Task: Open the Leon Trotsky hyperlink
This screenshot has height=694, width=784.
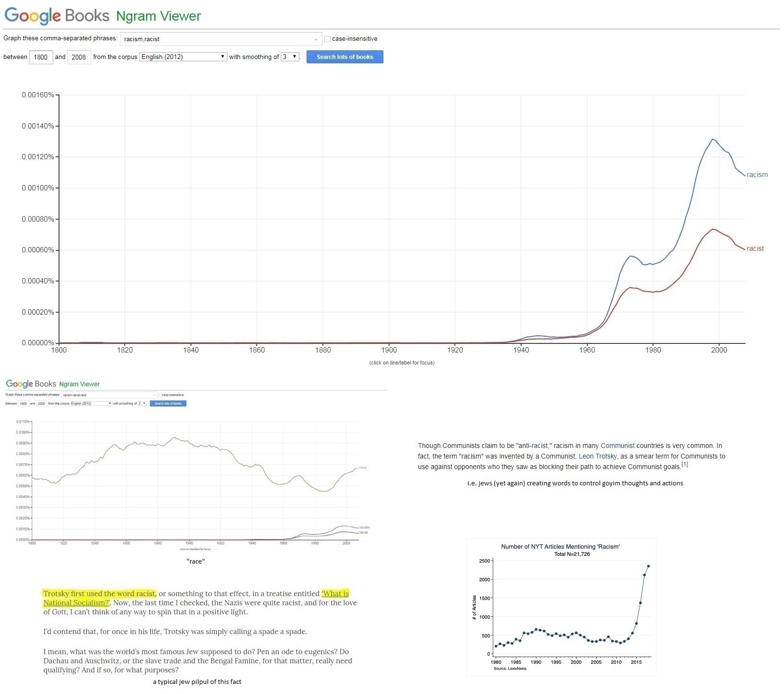Action: 597,456
